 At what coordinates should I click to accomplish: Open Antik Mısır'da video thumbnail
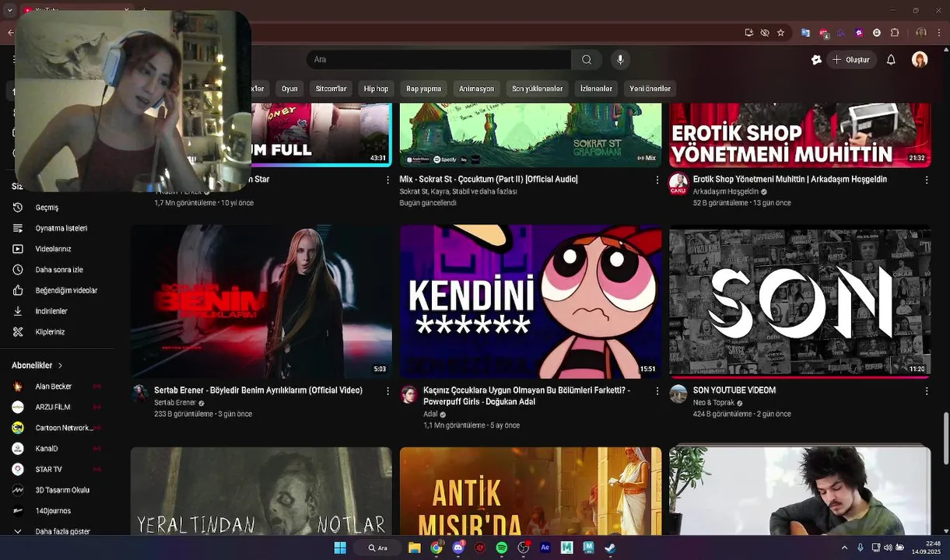pyautogui.click(x=531, y=491)
